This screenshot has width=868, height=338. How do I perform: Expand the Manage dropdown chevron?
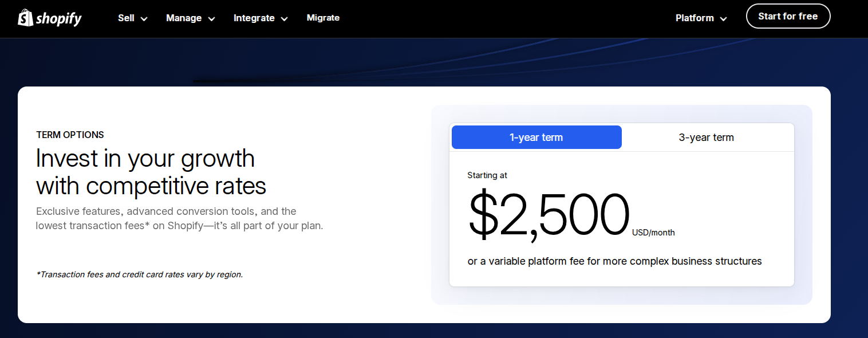211,19
